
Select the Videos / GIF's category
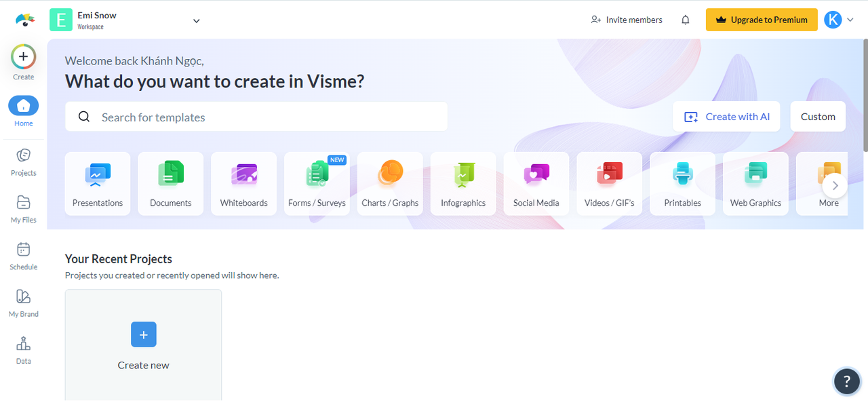[610, 184]
